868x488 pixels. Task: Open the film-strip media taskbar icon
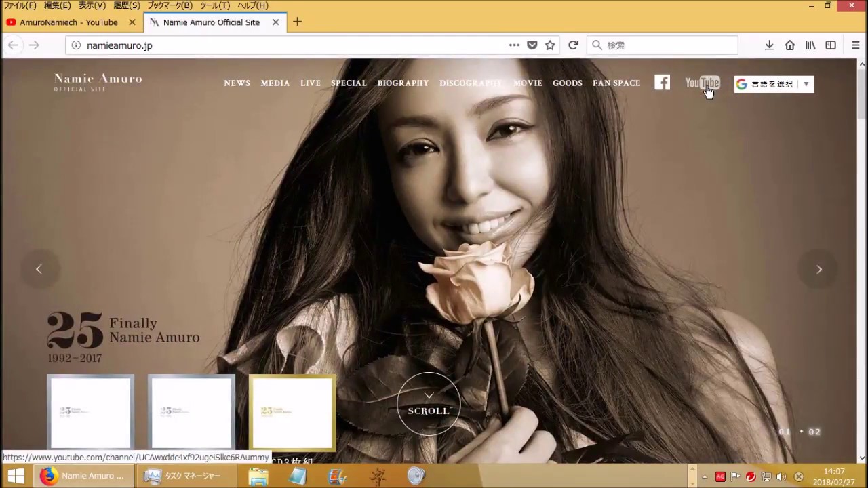click(337, 476)
